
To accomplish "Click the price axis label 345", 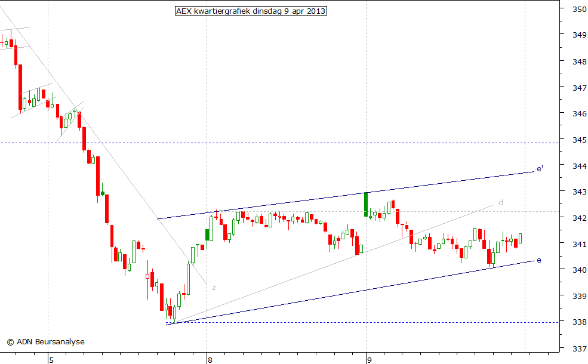I will coord(579,140).
